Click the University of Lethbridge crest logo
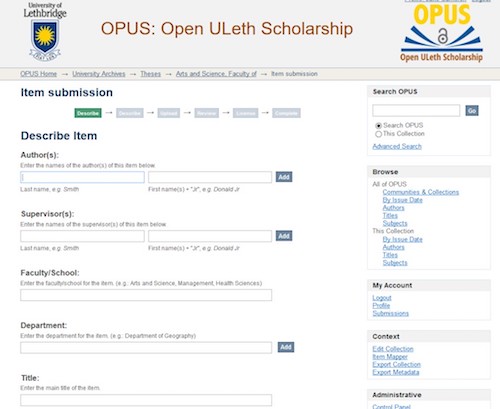Viewport: 500px width, 409px height. 45,32
